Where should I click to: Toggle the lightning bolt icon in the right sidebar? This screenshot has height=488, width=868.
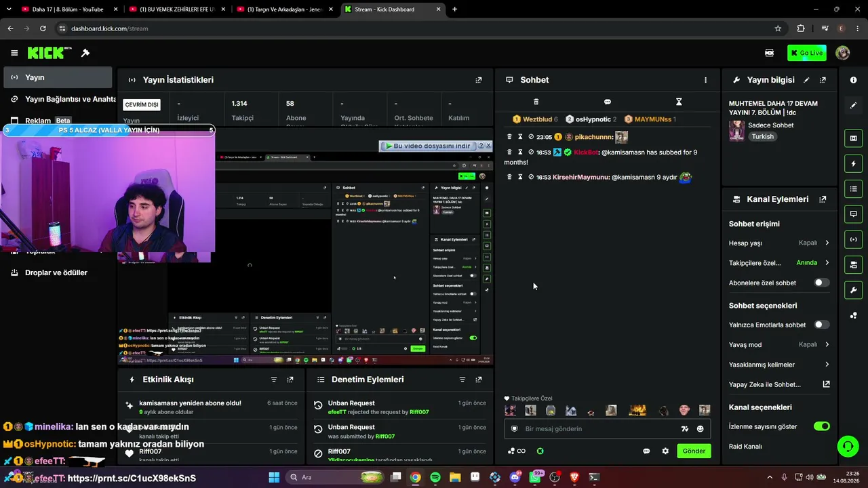pos(853,163)
